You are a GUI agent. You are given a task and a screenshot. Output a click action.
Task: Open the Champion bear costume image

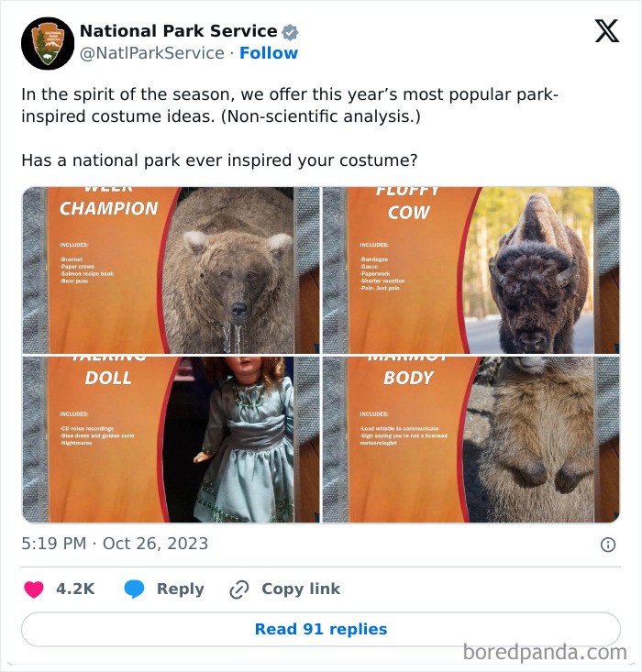[171, 270]
